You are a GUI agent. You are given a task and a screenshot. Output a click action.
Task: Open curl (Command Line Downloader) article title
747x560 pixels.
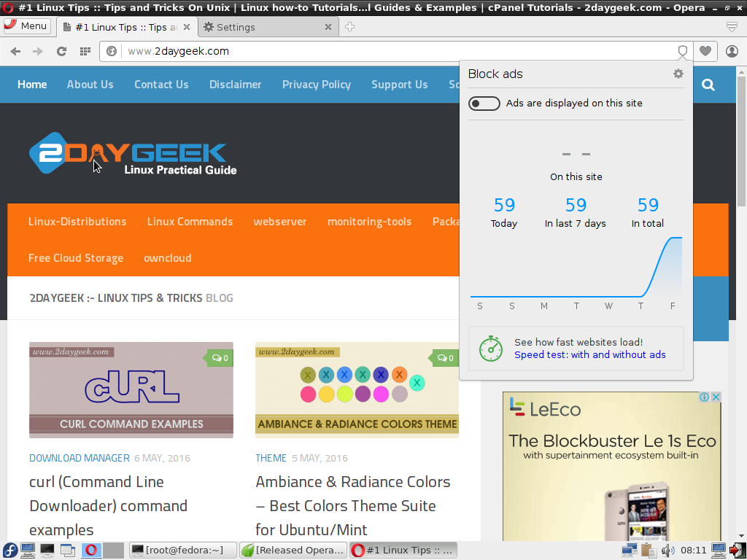108,506
